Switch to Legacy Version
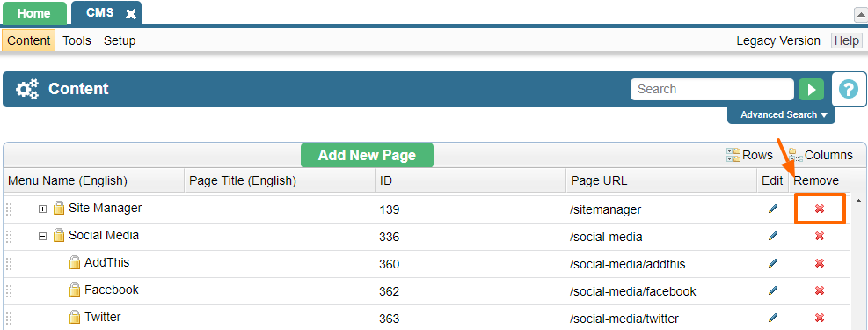 point(778,40)
